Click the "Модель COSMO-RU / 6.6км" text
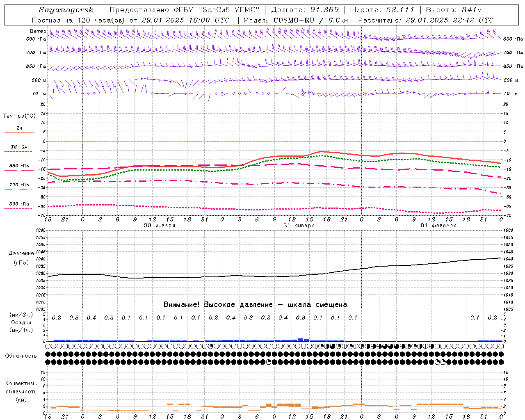This screenshot has height=420, width=525. [295, 20]
